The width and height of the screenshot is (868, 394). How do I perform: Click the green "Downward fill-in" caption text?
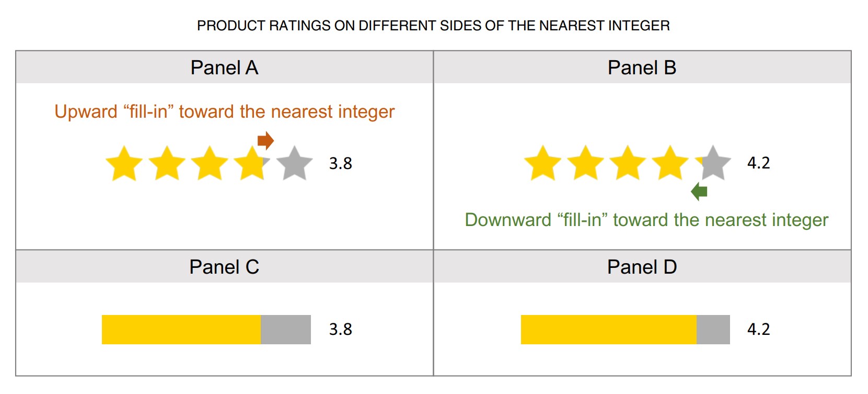(646, 220)
